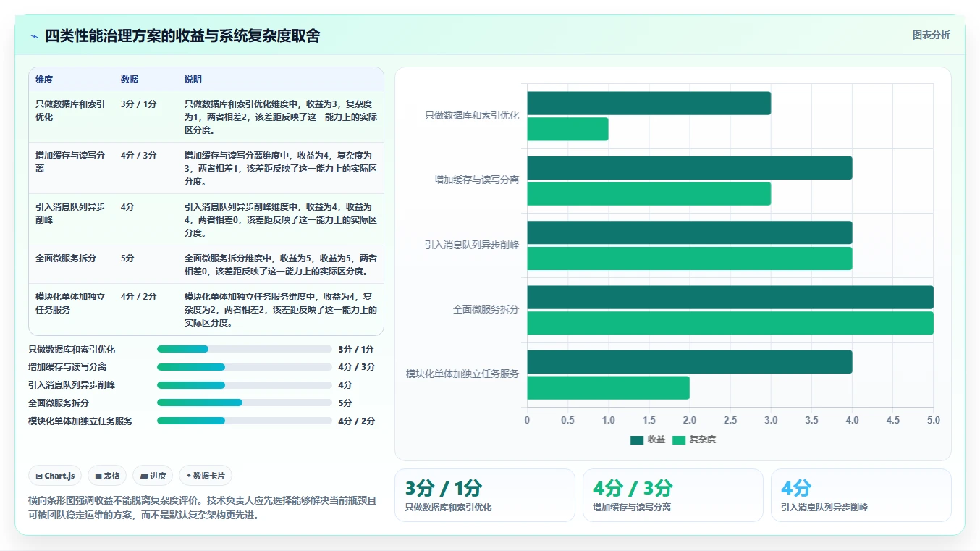Screen dimensions: 980x551
Task: Click the 说明 column header in the table
Action: point(193,79)
